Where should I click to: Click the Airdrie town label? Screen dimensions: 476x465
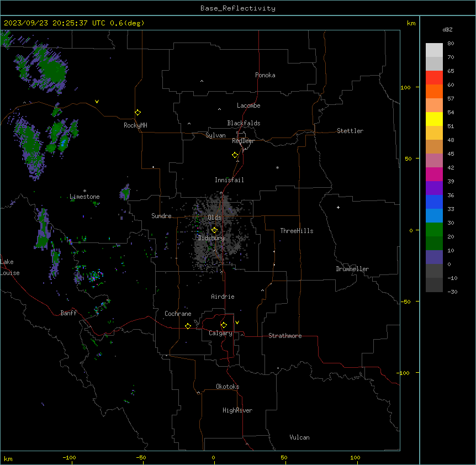223,297
